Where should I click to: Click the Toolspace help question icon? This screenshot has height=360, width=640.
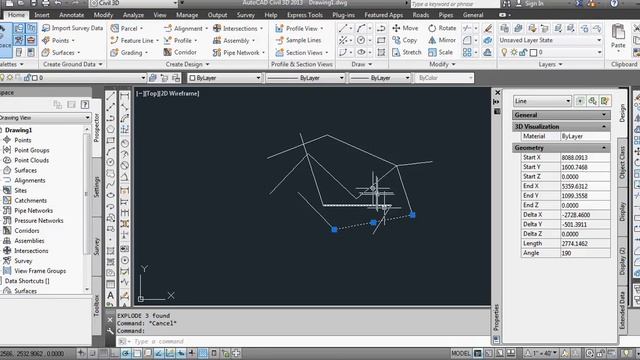[85, 105]
